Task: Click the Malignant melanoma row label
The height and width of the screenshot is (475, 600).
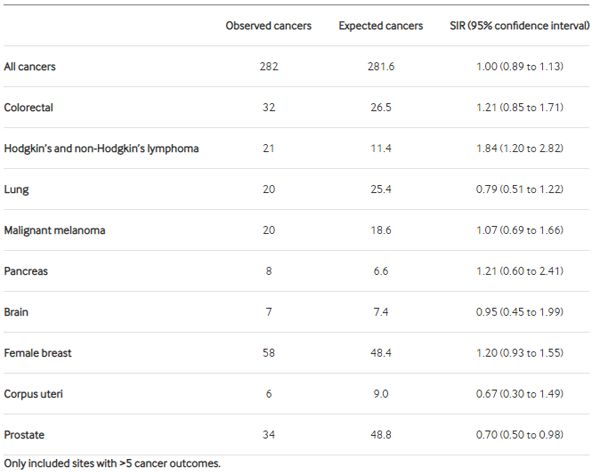Action: pos(54,230)
